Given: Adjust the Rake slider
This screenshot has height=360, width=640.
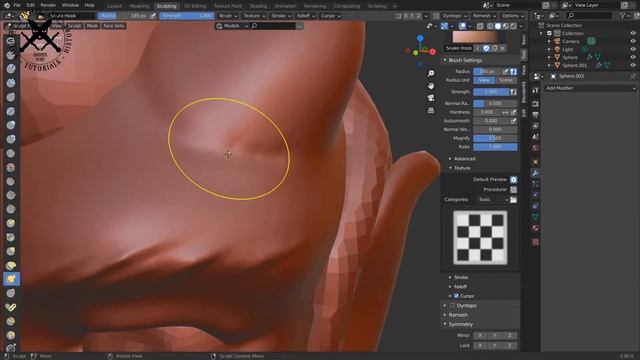Looking at the screenshot, I should (495, 147).
